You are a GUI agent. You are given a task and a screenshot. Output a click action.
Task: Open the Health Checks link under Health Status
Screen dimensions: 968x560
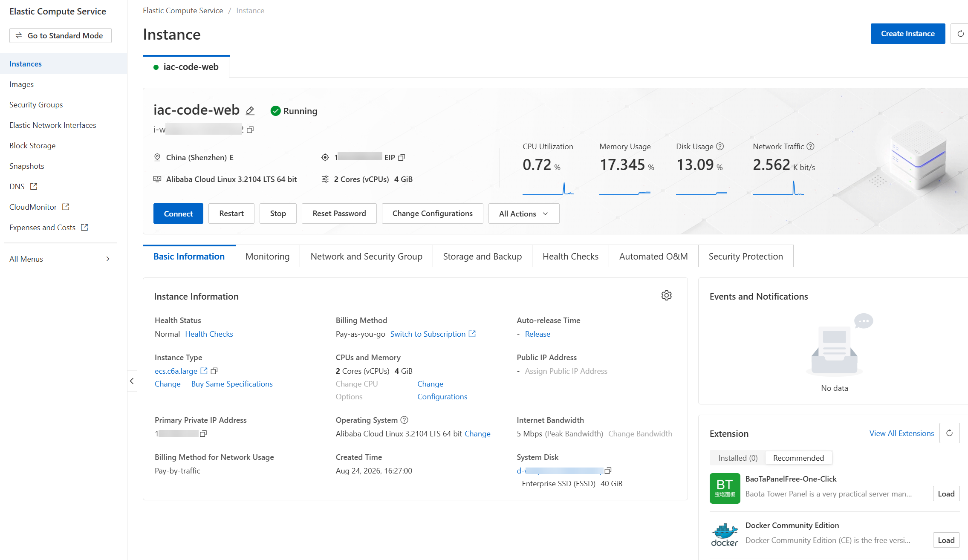(209, 334)
